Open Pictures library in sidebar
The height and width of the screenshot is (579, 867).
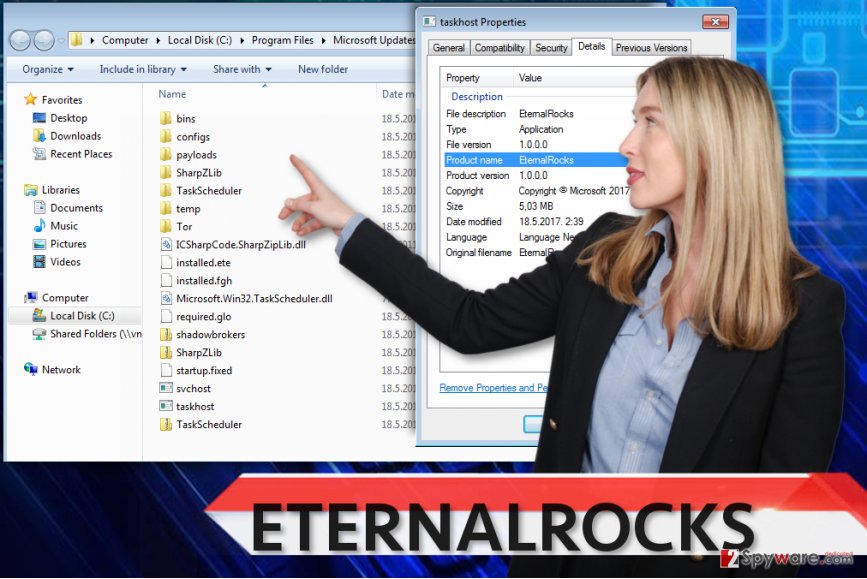click(60, 244)
